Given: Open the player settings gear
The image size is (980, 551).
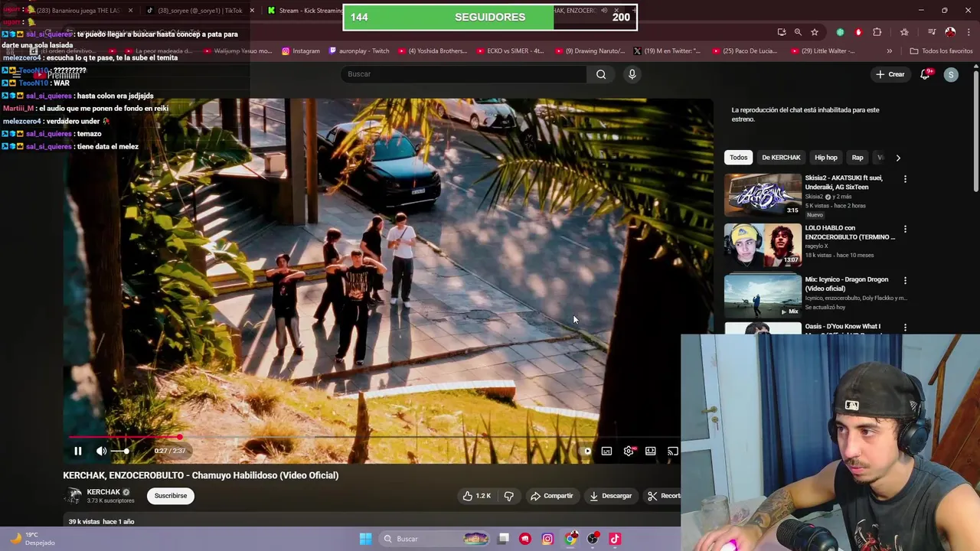Looking at the screenshot, I should [629, 451].
